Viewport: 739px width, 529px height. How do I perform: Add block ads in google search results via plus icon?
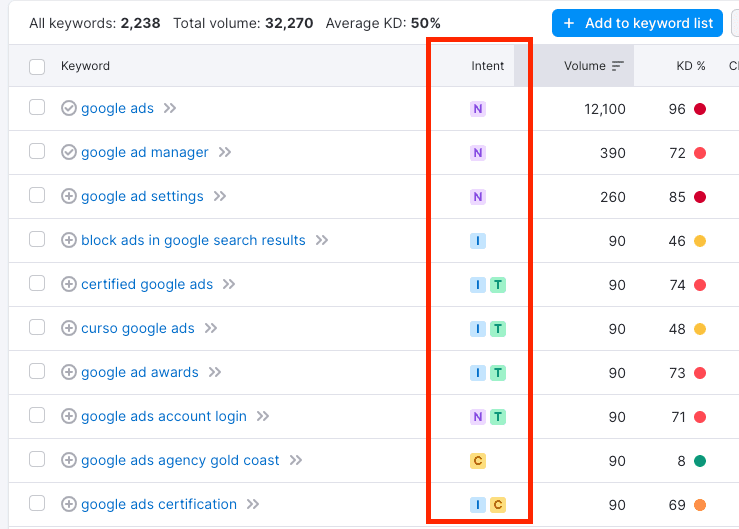[69, 240]
